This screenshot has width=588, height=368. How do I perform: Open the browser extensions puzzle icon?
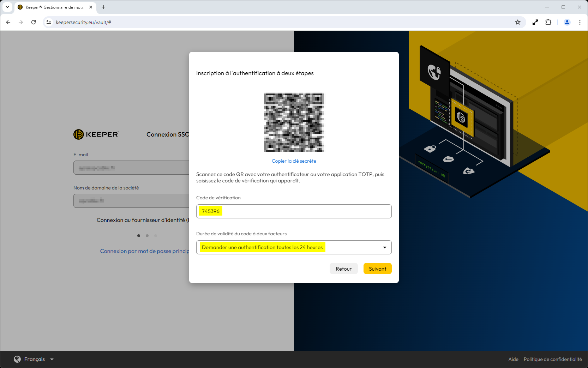click(x=548, y=22)
